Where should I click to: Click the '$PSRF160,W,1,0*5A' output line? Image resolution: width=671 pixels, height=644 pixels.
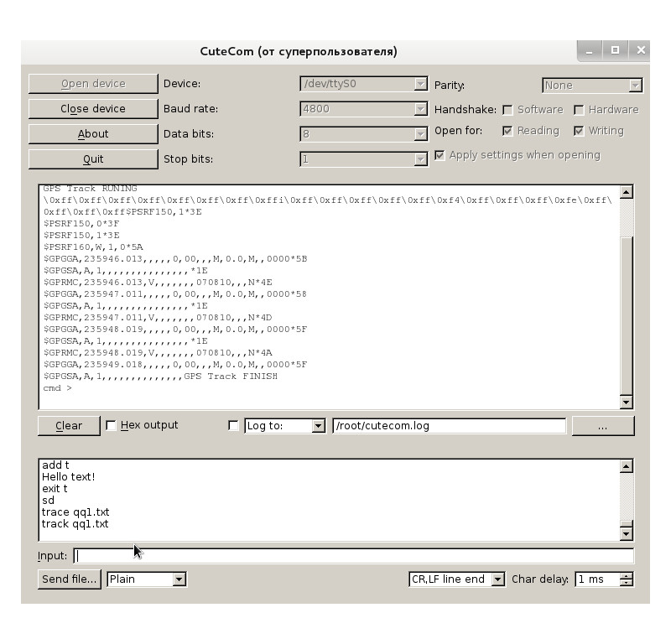93,247
